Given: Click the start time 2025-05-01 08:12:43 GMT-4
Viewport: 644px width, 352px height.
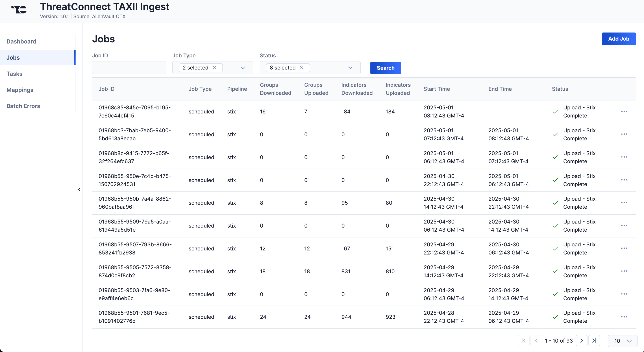Looking at the screenshot, I should [x=444, y=111].
